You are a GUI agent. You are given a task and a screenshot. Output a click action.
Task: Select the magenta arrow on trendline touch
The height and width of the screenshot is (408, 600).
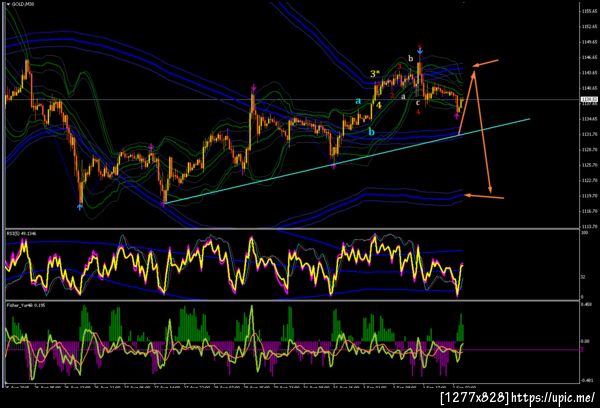point(334,166)
